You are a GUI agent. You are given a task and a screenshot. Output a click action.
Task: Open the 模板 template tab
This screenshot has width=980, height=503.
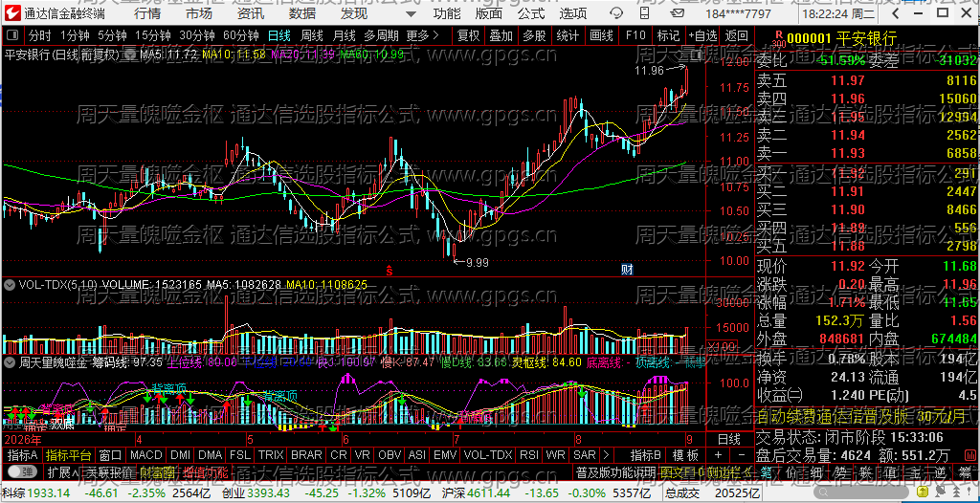pos(685,455)
